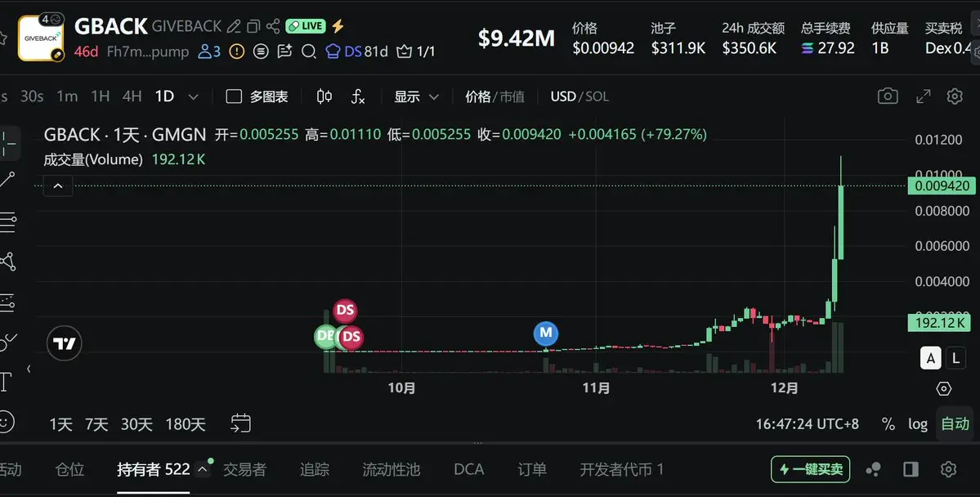Set range to 1天
The image size is (980, 497).
point(60,424)
